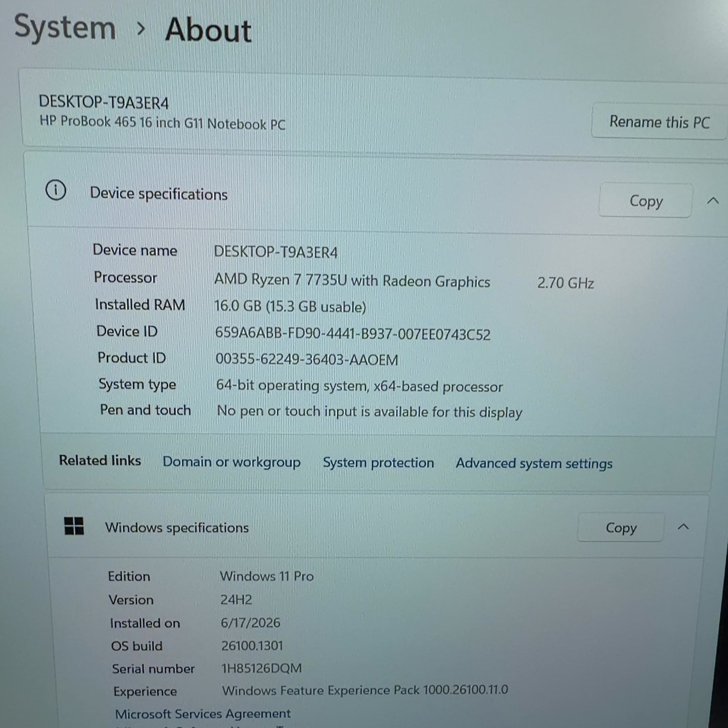
Task: Click the Related links label
Action: [x=100, y=460]
